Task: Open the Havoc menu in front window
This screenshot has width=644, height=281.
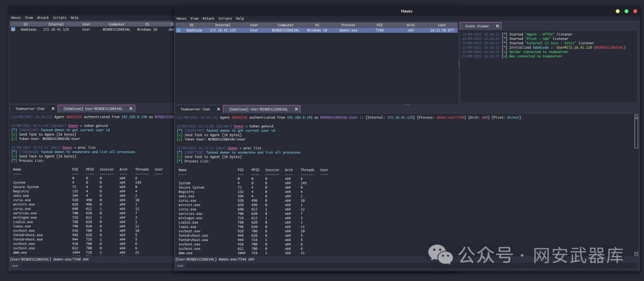Action: [181, 18]
